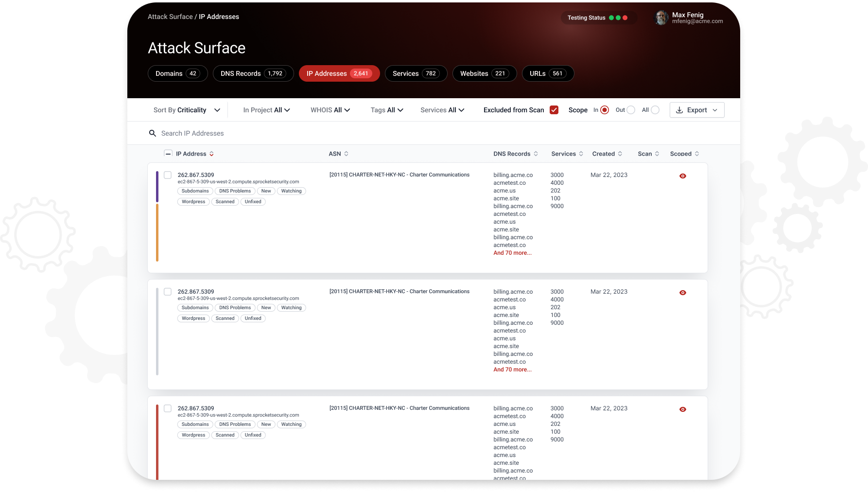This screenshot has height=492, width=868.
Task: Click Mar 22, 2023 date in third card
Action: point(609,408)
